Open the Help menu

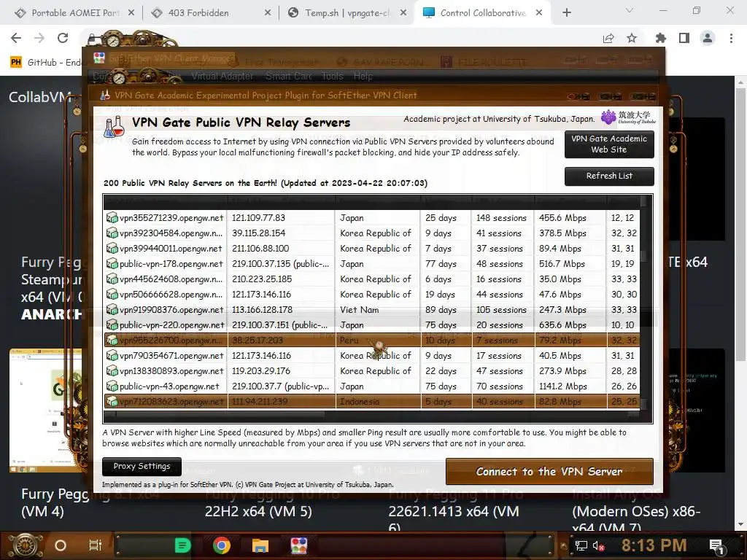363,76
